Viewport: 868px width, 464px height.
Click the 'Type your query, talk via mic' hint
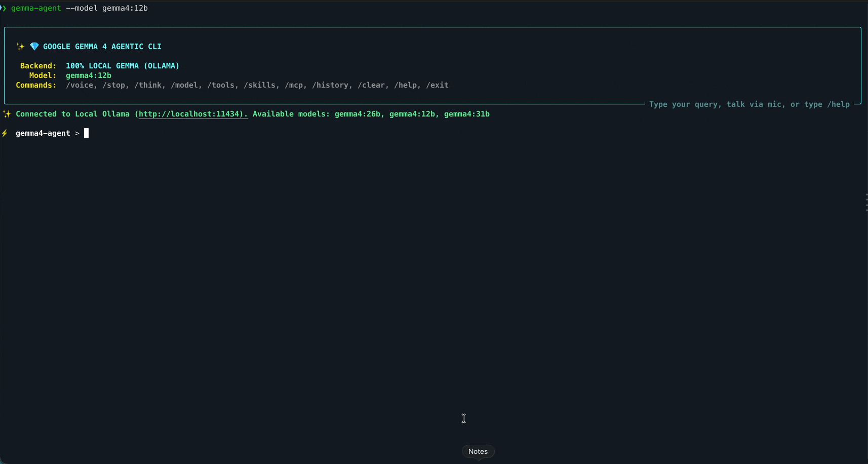pyautogui.click(x=749, y=104)
